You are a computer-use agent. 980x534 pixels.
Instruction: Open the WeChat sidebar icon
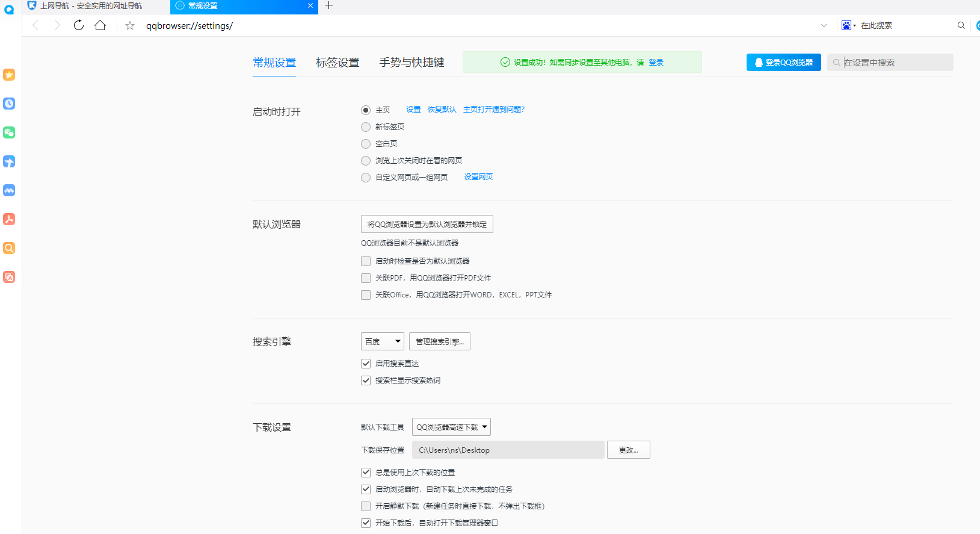click(9, 132)
